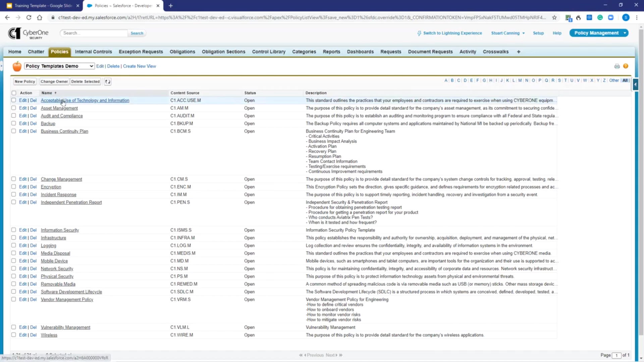Screen dimensions: 644x362
Task: Bookmark this page with the star
Action: pyautogui.click(x=554, y=17)
